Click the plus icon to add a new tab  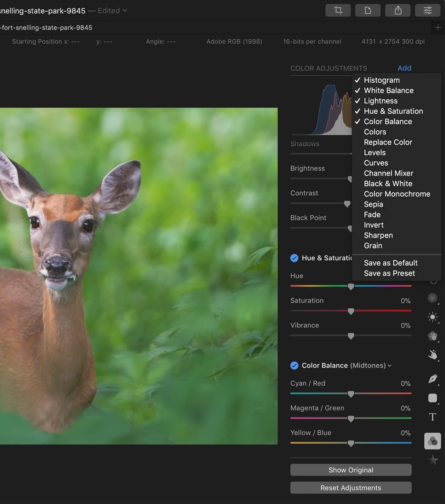438,28
